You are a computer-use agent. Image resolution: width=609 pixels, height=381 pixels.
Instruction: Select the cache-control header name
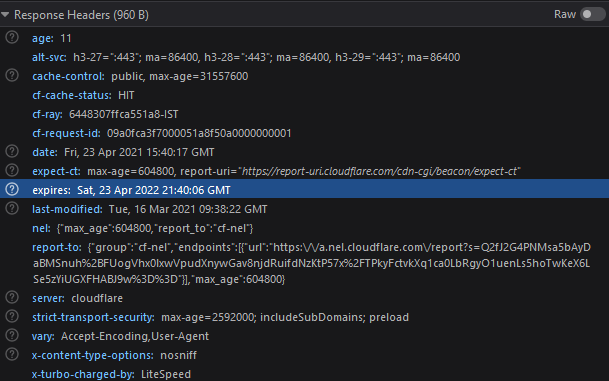click(x=68, y=76)
